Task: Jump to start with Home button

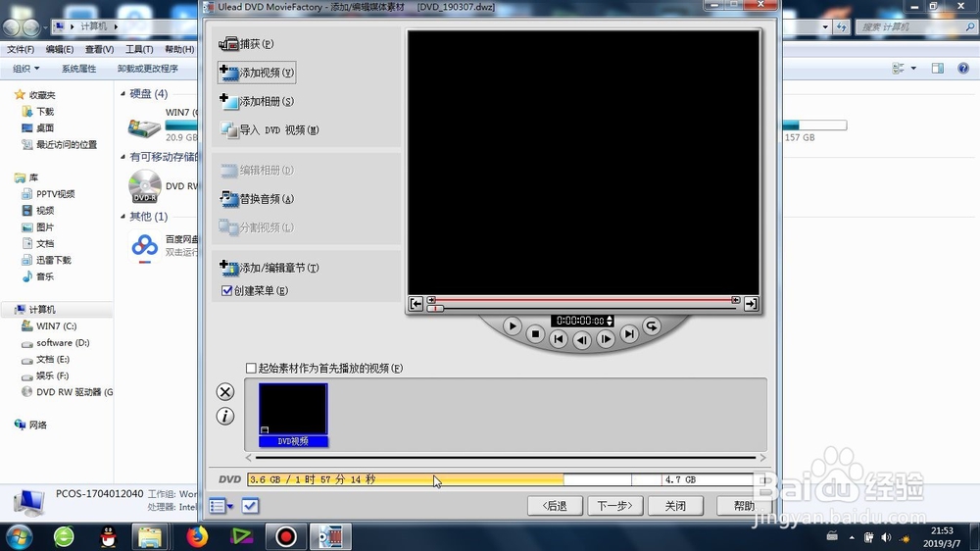Action: 559,339
